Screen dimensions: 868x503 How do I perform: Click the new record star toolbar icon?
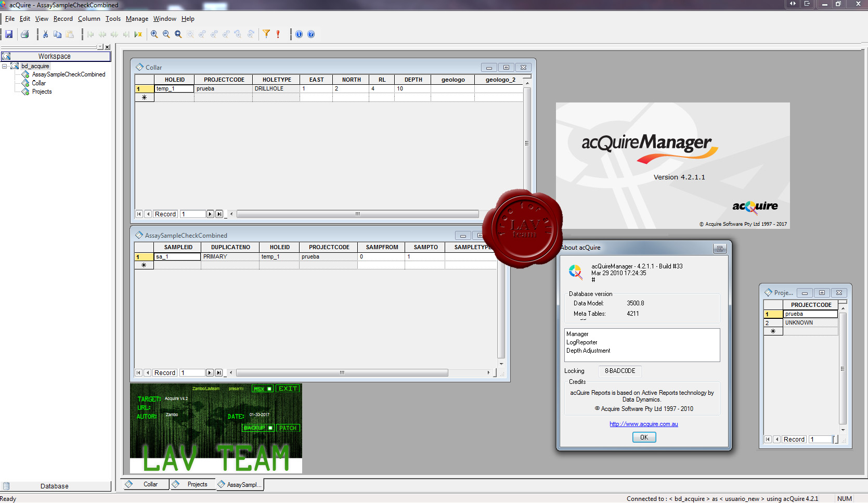(138, 34)
